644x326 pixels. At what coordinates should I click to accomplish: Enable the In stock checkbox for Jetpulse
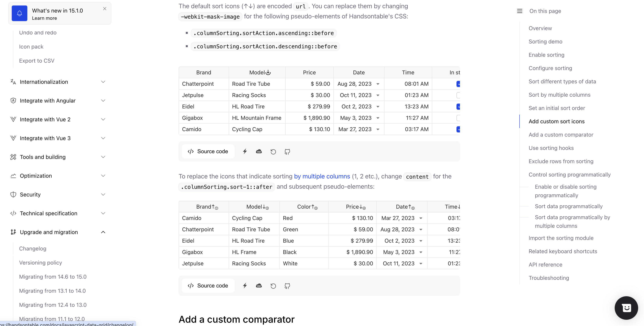458,95
